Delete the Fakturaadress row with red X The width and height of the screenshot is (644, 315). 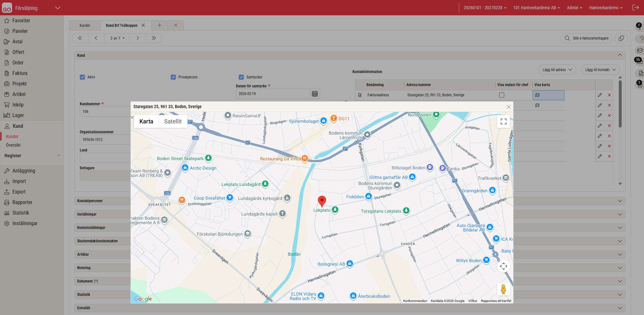[x=610, y=95]
